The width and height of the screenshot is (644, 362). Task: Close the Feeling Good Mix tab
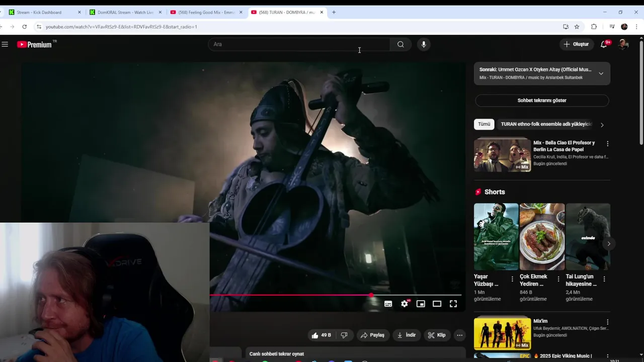[241, 12]
